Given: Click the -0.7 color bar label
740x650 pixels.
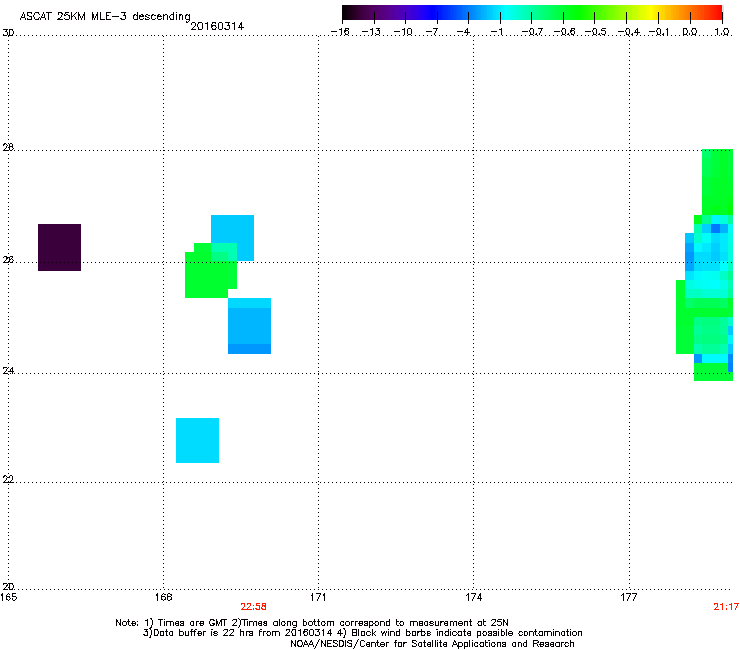Looking at the screenshot, I should point(532,32).
